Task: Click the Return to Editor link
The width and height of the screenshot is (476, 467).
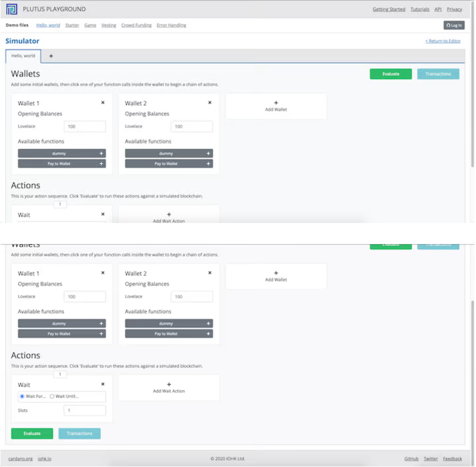Action: [x=442, y=41]
